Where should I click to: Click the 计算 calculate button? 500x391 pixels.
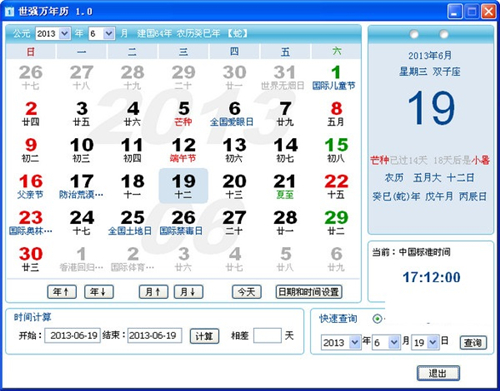tap(204, 336)
